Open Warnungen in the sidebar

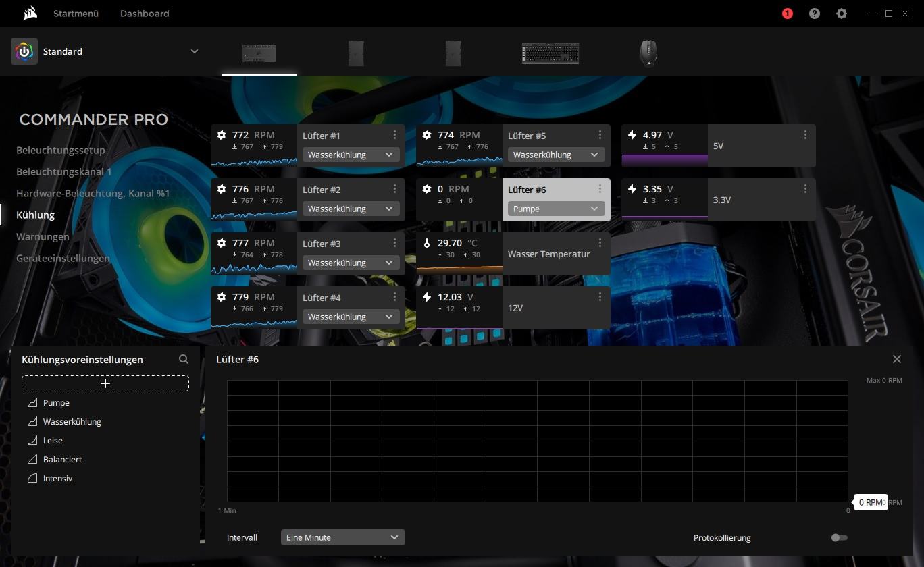43,236
